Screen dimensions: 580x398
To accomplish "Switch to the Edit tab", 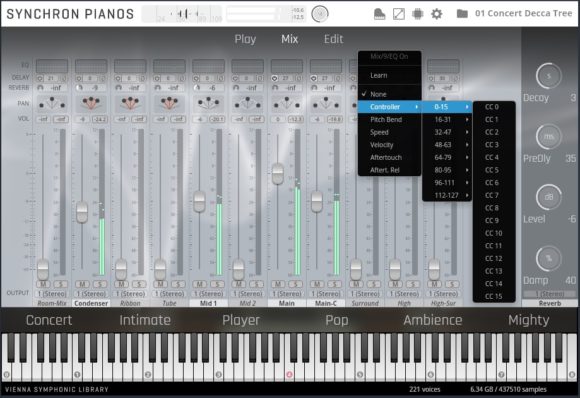I will (x=333, y=39).
